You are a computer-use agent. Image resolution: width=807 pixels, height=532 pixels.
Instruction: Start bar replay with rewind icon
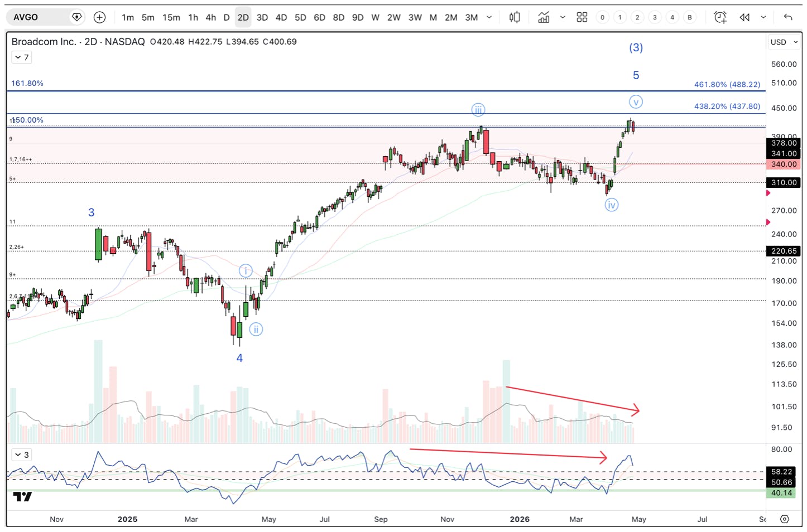[x=744, y=17]
